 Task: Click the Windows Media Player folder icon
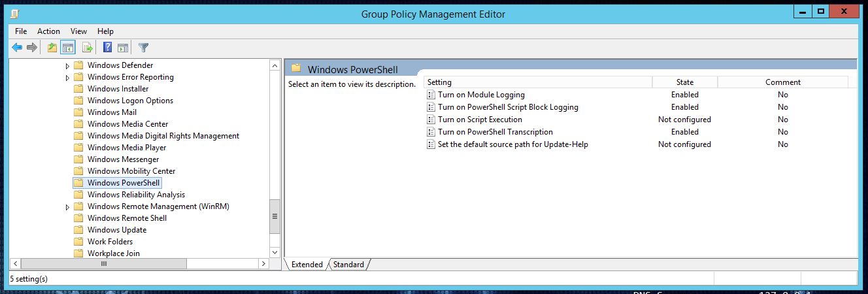point(78,148)
